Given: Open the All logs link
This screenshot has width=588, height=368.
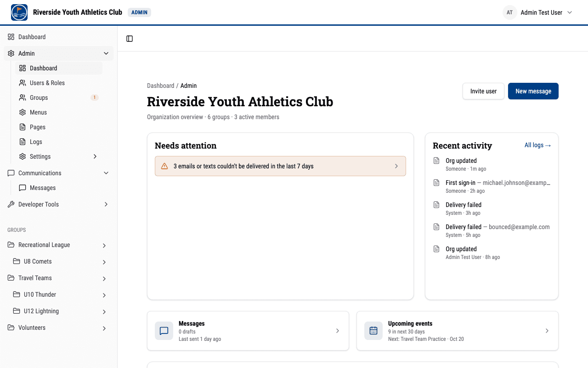Looking at the screenshot, I should pos(537,145).
